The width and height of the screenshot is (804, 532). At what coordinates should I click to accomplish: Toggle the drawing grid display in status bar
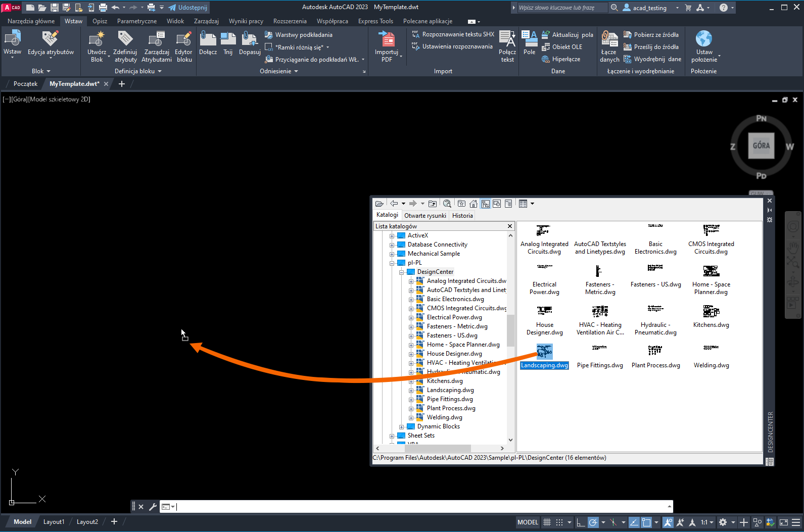click(547, 522)
